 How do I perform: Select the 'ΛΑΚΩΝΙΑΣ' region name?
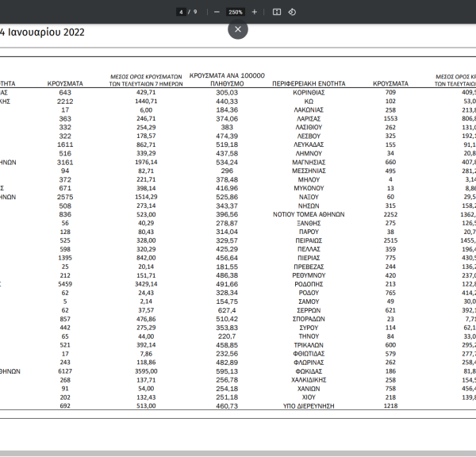[309, 110]
